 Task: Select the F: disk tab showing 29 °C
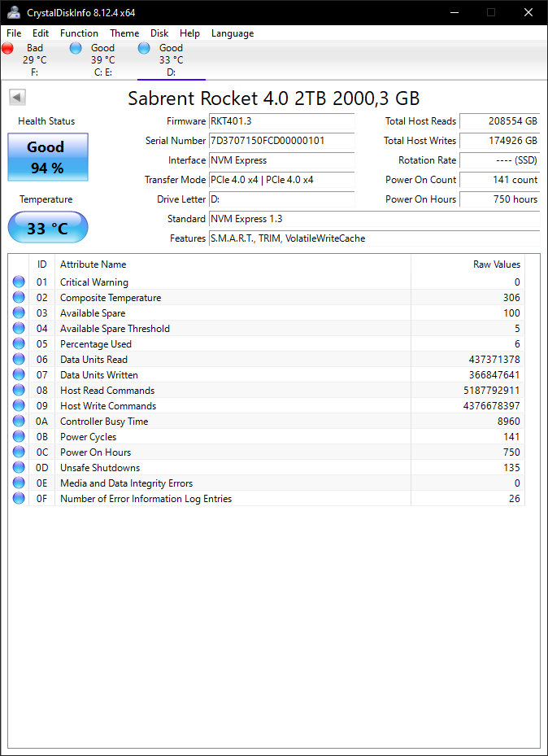(x=35, y=60)
